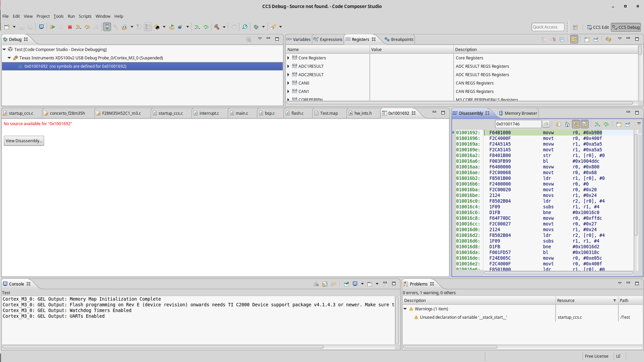The width and height of the screenshot is (644, 362).
Task: Click the Refresh icon in Disassembly toolbar
Action: pos(558,124)
